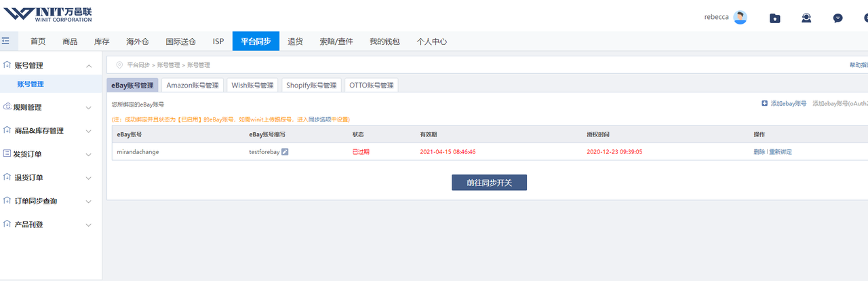The image size is (868, 281).
Task: Open the 个人中心 top menu
Action: pos(432,41)
